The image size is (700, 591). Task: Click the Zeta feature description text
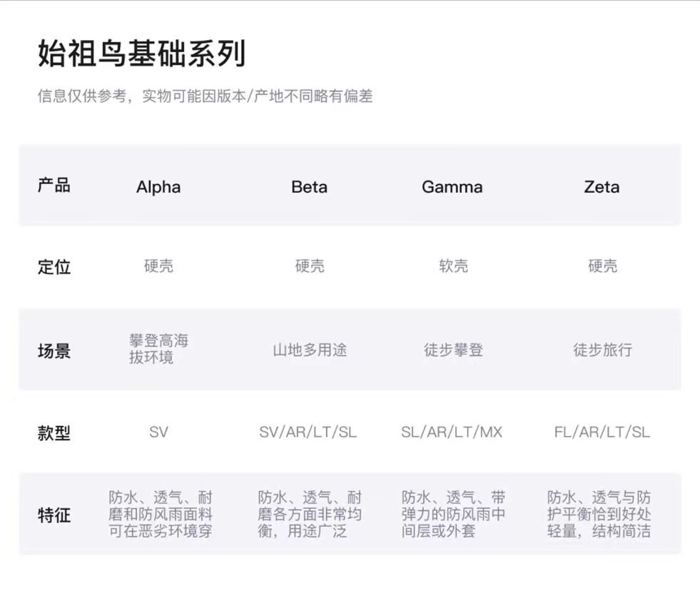pos(599,514)
